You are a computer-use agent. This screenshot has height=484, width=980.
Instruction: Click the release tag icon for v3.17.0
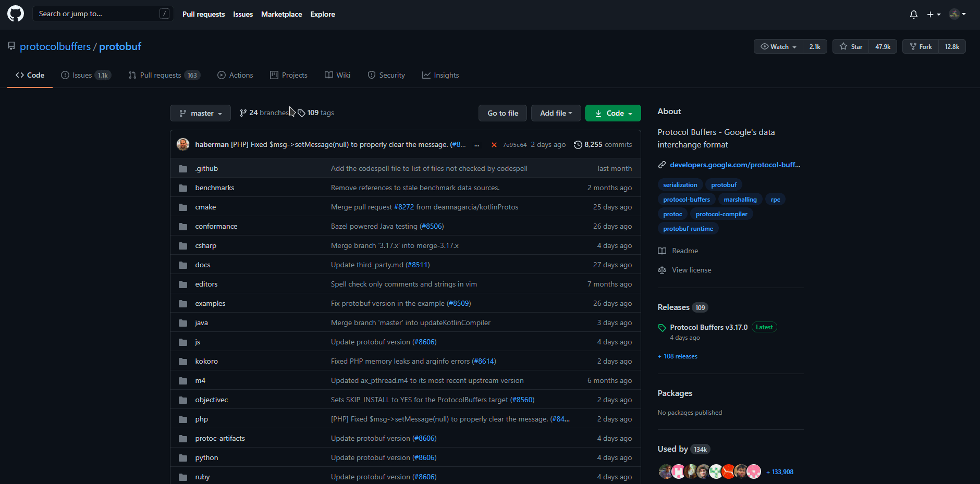pos(662,328)
